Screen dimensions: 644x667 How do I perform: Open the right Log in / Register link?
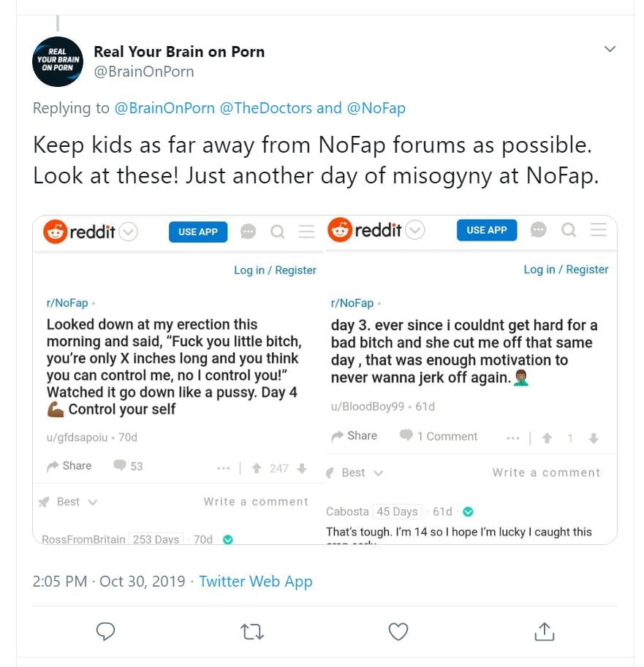coord(566,270)
